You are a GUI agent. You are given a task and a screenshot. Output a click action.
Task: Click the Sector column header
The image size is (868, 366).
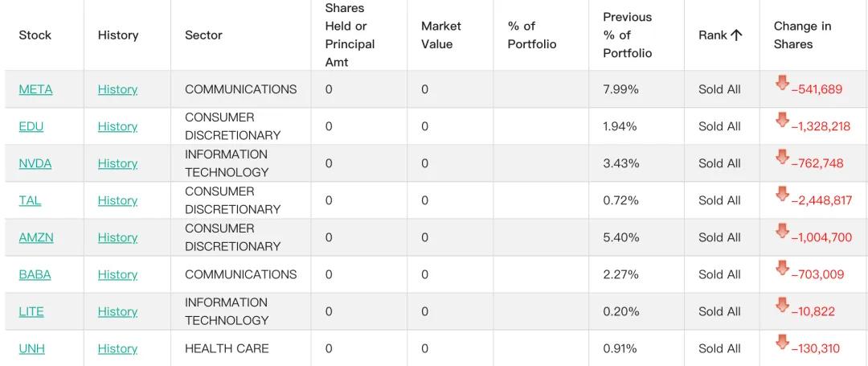203,35
